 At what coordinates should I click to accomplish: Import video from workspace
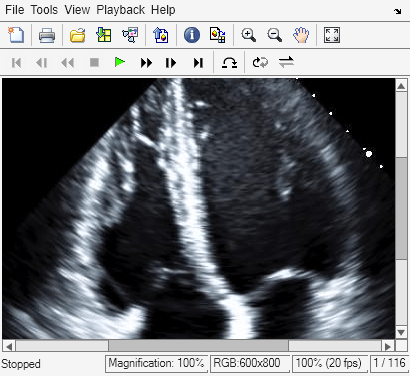tap(104, 35)
